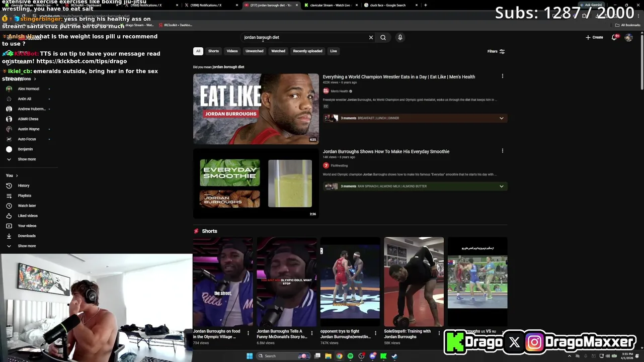Open options for opponent trys short
The height and width of the screenshot is (362, 644).
(x=375, y=333)
